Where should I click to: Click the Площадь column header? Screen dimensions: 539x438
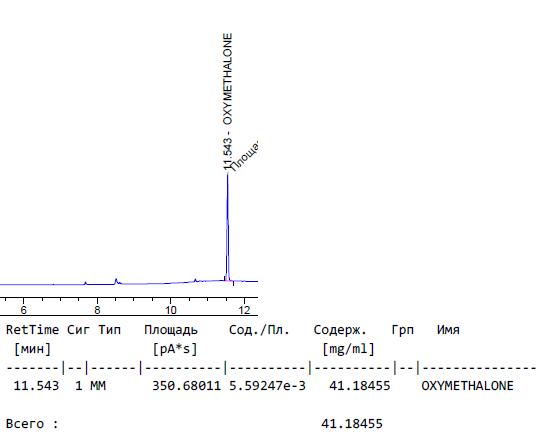[x=171, y=330]
